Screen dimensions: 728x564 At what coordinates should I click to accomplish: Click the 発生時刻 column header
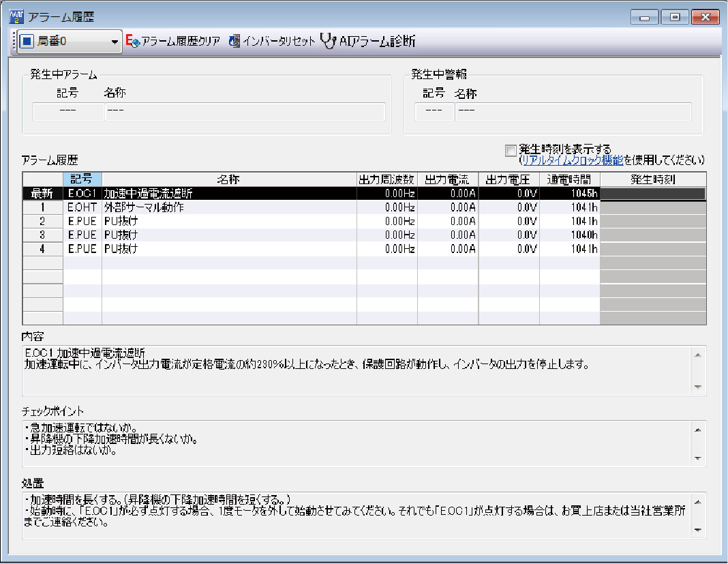pyautogui.click(x=652, y=179)
